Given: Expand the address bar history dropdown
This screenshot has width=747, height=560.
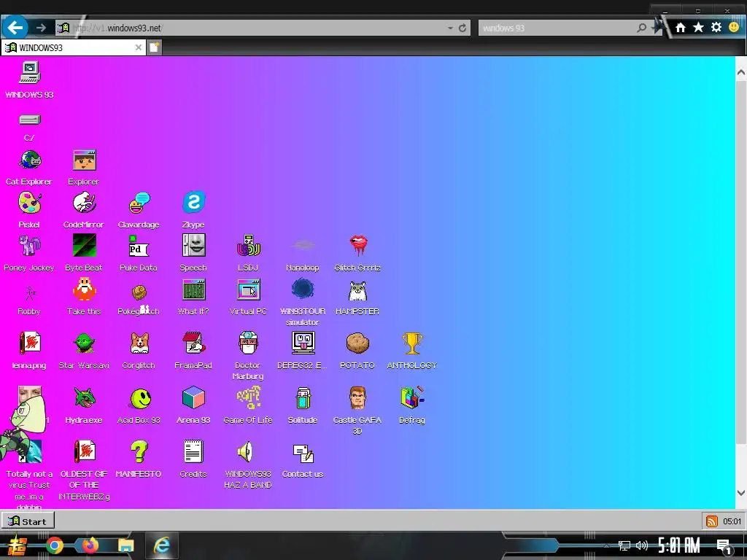Looking at the screenshot, I should pos(450,28).
